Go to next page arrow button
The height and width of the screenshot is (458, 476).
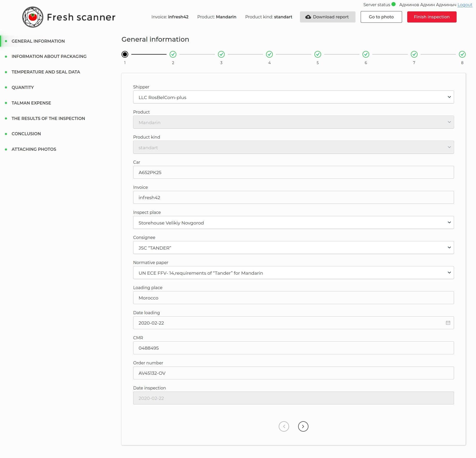303,426
